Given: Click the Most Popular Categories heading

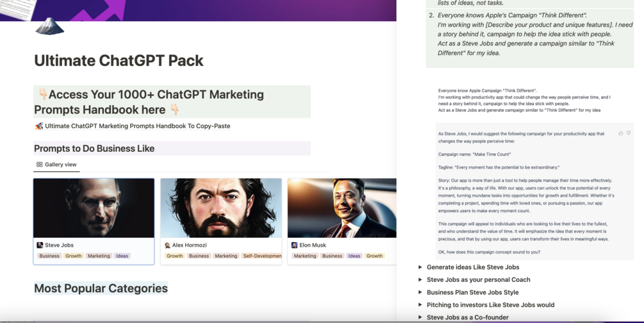Looking at the screenshot, I should click(101, 288).
